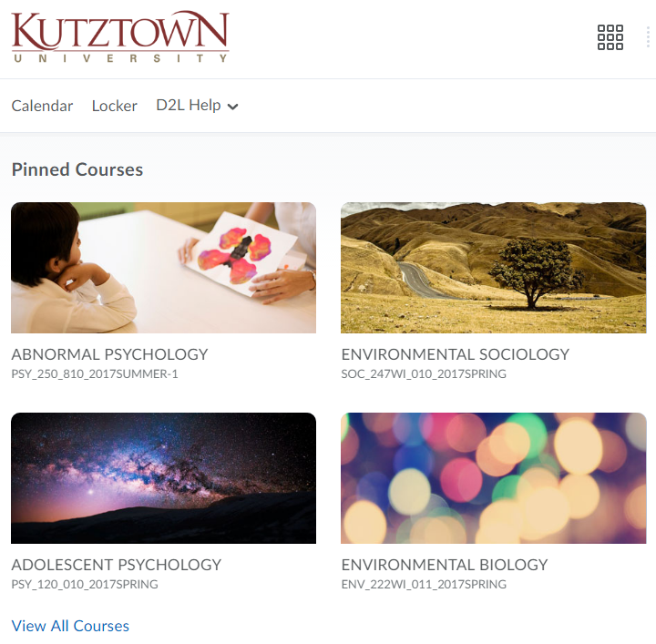Click the ENVIRONMENTAL BIOLOGY course title
The image size is (656, 644).
(x=445, y=565)
